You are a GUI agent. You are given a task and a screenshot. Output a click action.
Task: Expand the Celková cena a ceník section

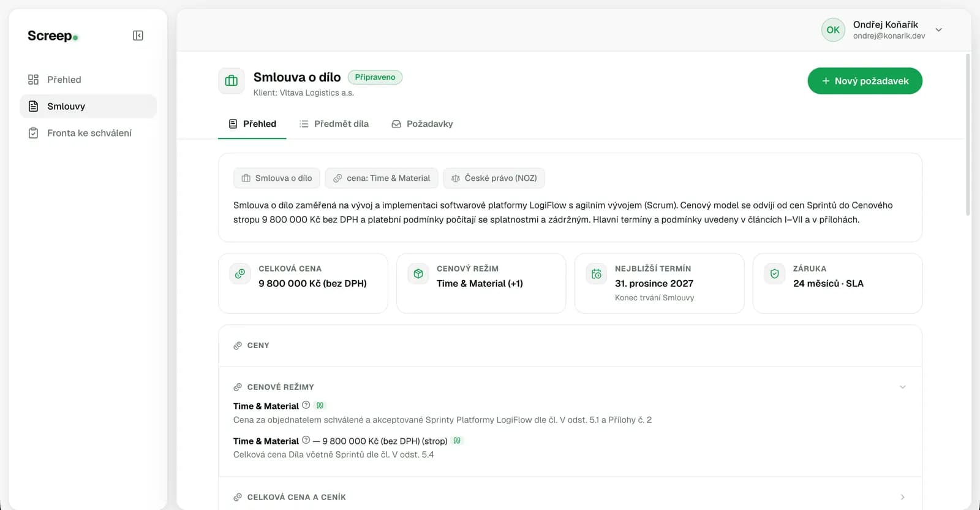902,497
